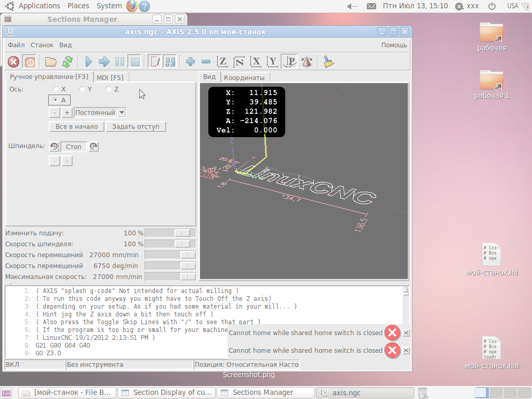
Task: Open the Вид menu
Action: click(x=65, y=45)
